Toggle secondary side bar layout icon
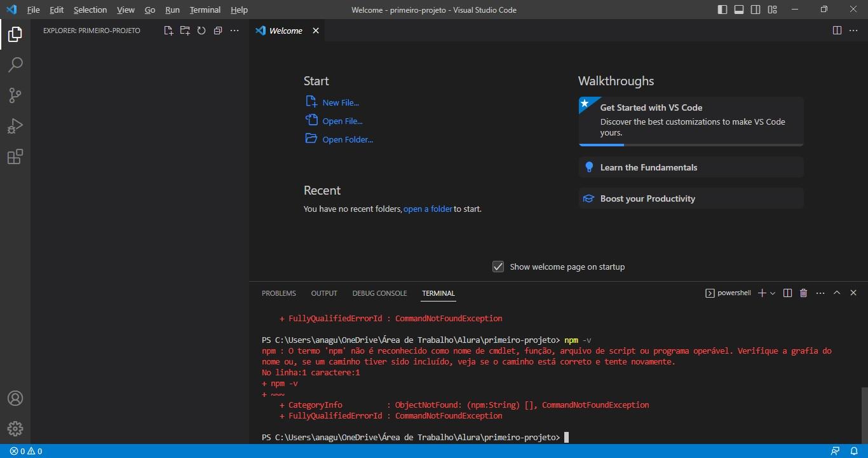Screen dimensions: 868x458 756,10
